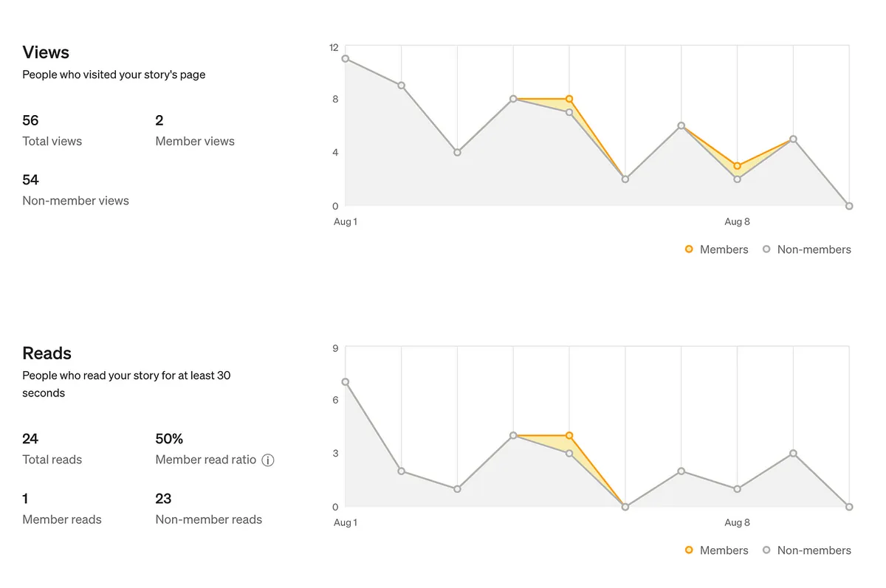The image size is (886, 588).
Task: Click the Non-member reads label
Action: (208, 519)
